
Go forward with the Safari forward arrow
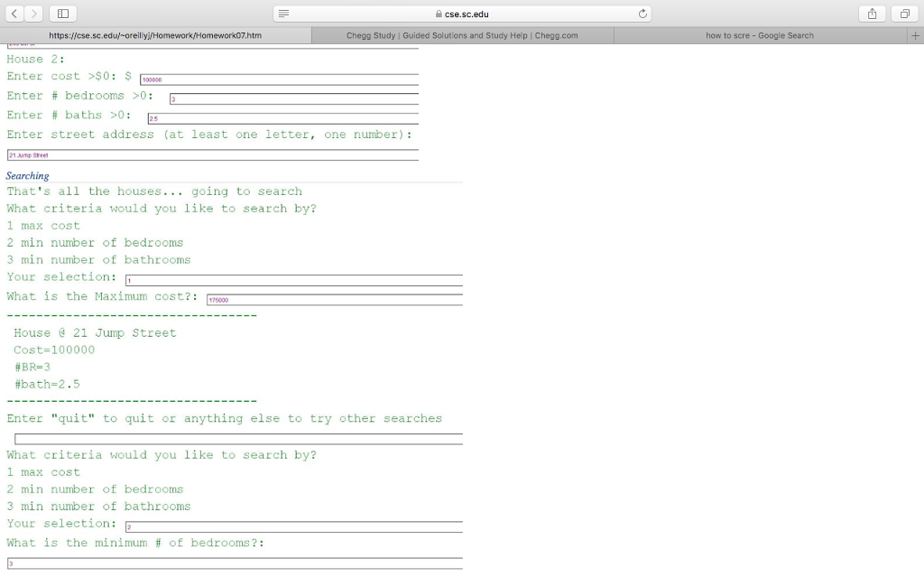33,14
